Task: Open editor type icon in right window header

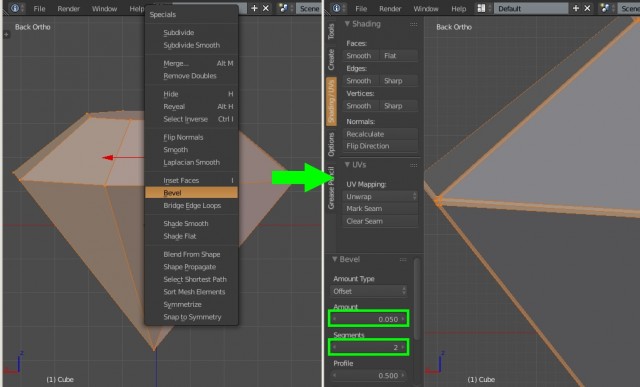Action: (338, 8)
